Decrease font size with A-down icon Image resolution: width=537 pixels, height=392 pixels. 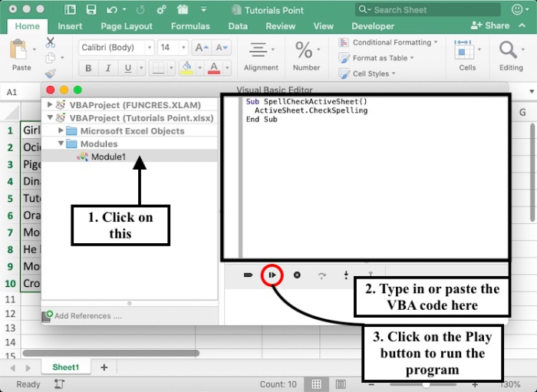[x=221, y=48]
